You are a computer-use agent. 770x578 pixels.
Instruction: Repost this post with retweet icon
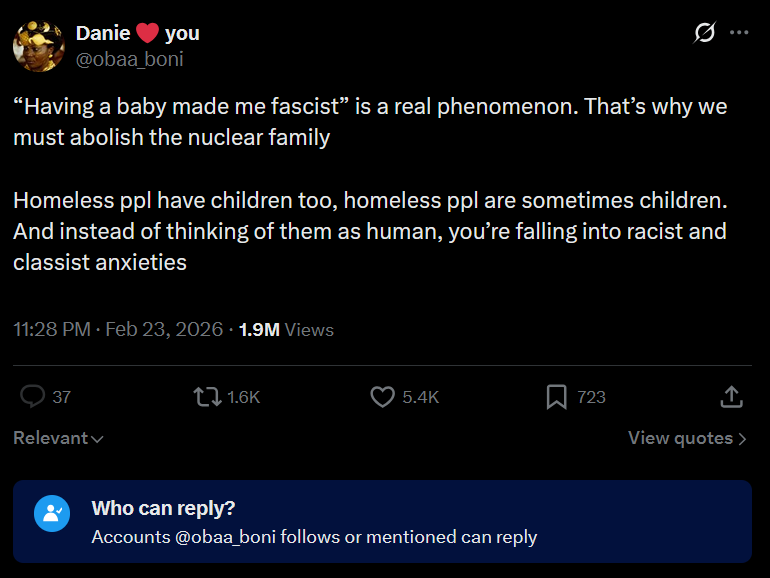[207, 397]
